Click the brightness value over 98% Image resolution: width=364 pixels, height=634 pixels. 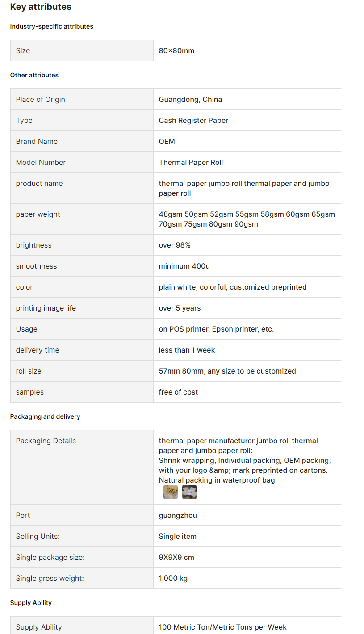175,245
